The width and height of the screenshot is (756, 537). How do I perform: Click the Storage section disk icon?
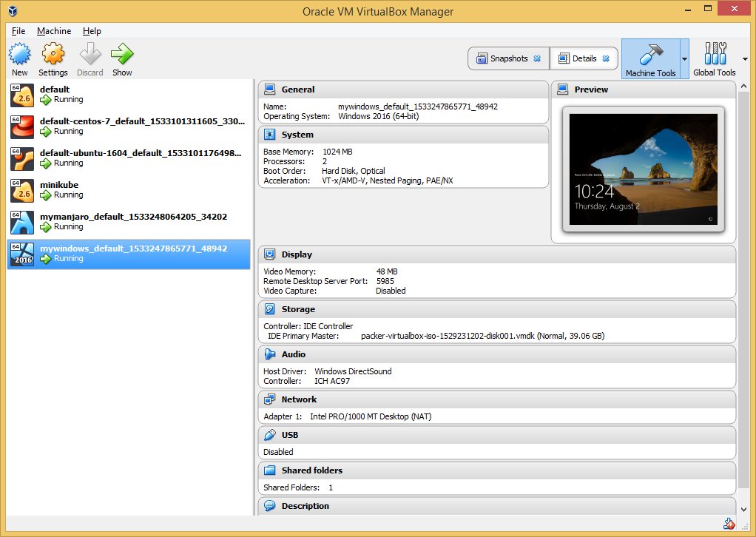pos(270,309)
